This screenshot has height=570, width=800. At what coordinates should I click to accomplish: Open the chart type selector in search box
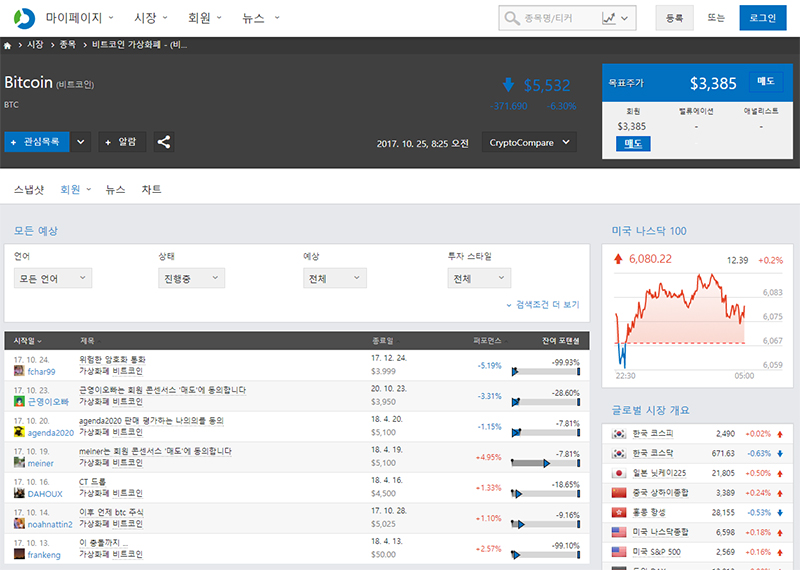click(x=615, y=18)
